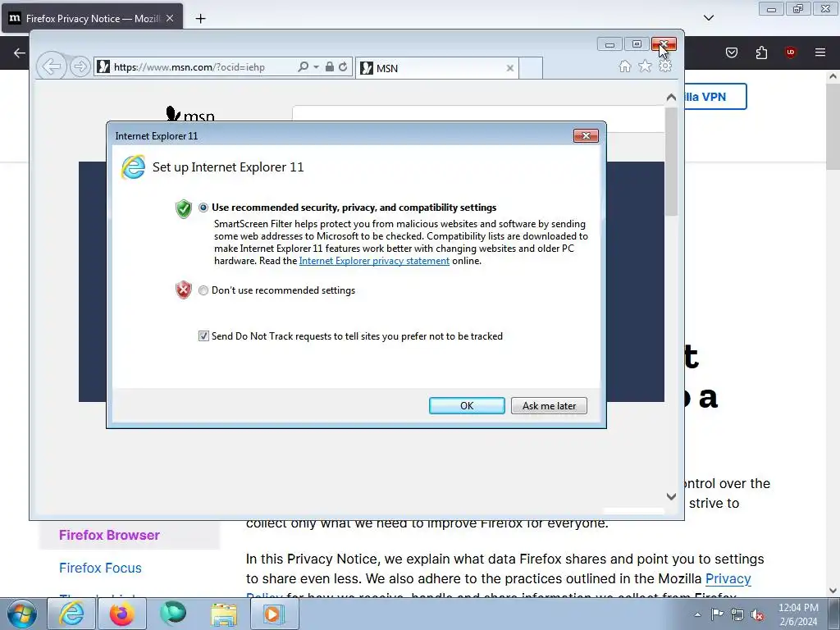Open the Pocket icon in Firefox toolbar
The width and height of the screenshot is (840, 630).
pos(732,52)
